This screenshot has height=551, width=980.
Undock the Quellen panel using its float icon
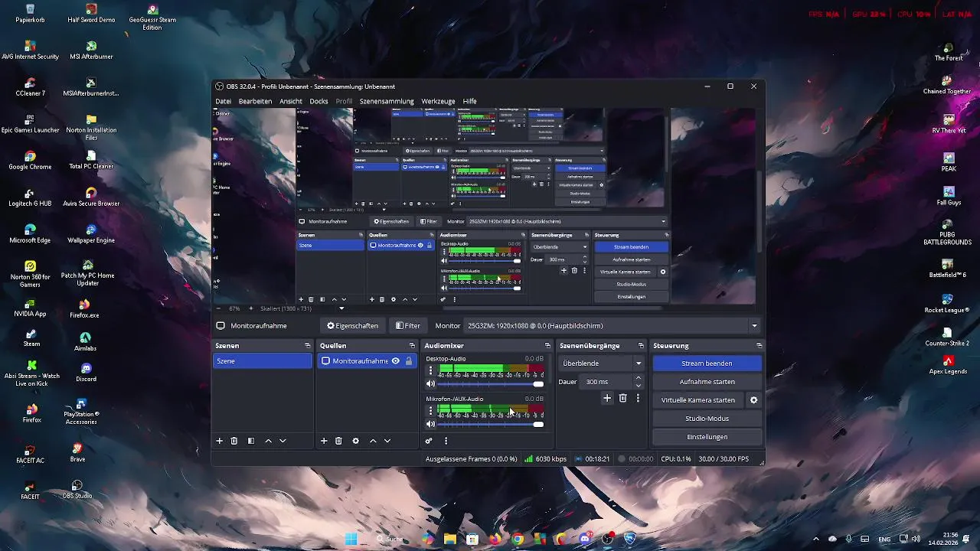point(412,346)
